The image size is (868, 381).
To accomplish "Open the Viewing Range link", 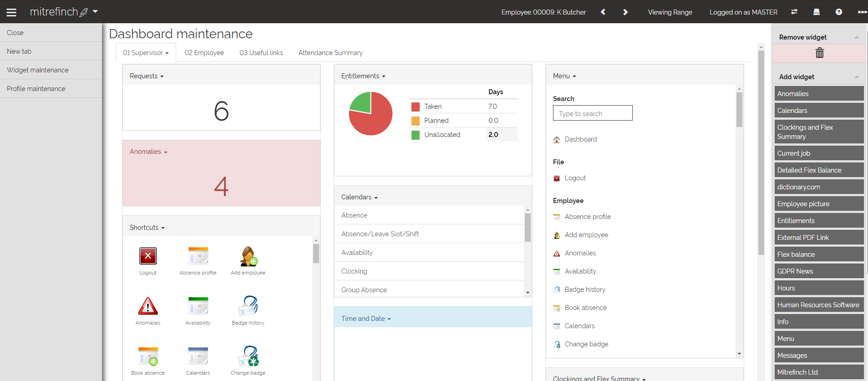I will coord(670,12).
